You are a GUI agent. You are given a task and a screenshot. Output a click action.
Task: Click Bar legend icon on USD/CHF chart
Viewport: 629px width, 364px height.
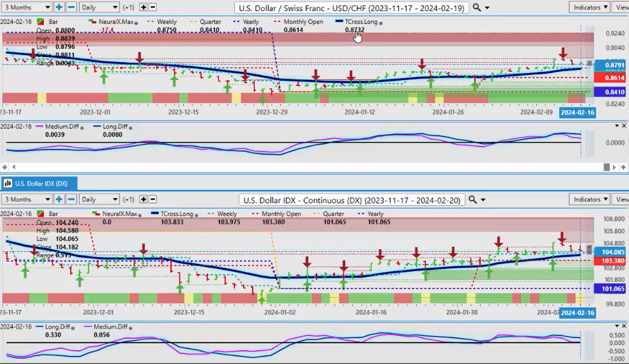point(40,22)
